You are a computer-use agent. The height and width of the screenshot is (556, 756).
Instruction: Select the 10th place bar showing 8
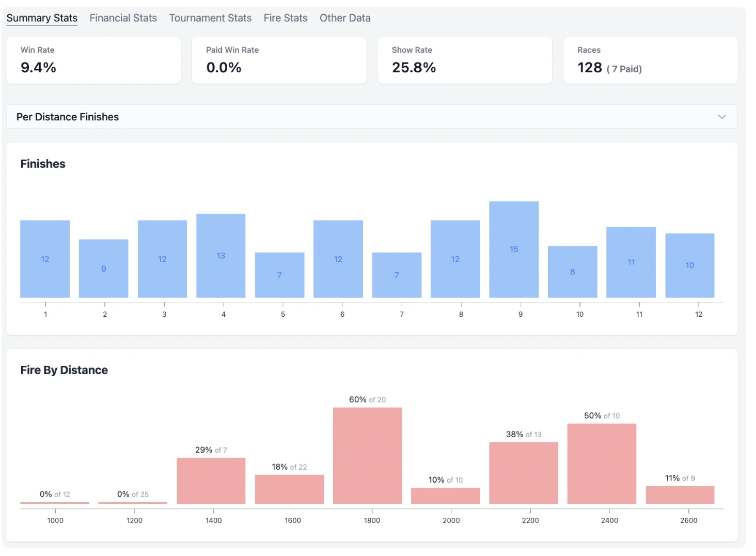click(572, 271)
